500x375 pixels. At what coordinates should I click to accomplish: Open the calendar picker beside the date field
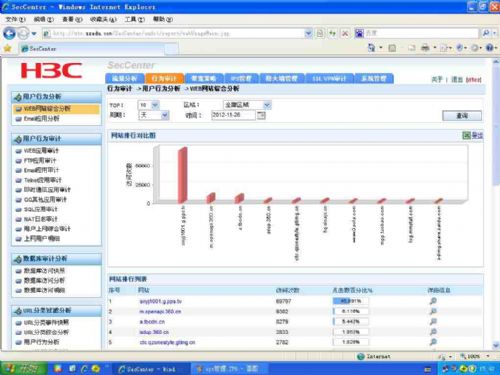tap(262, 115)
